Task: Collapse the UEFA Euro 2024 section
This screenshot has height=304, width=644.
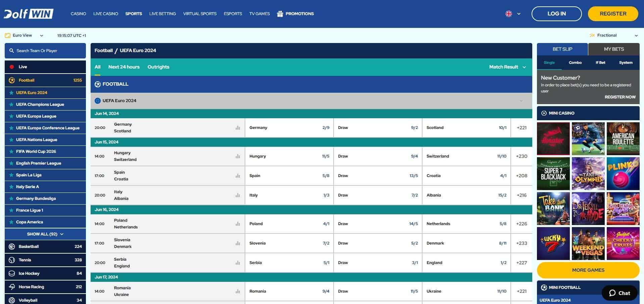Action: [x=521, y=101]
